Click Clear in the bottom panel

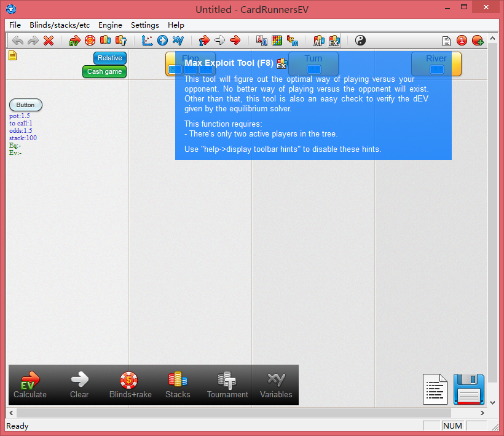(x=79, y=385)
